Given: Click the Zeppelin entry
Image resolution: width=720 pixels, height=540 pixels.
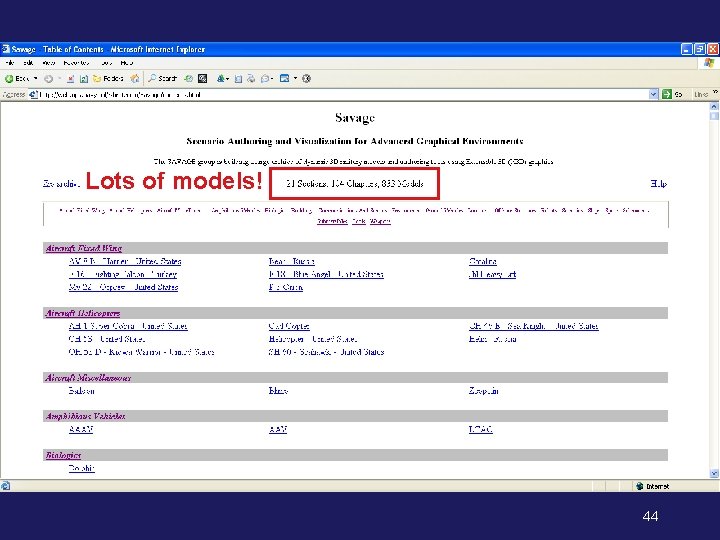Looking at the screenshot, I should 484,391.
